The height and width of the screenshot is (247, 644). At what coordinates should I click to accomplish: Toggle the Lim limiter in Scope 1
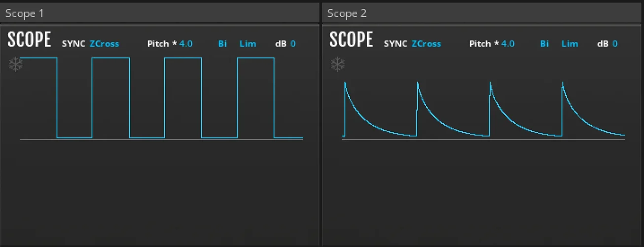tap(248, 44)
